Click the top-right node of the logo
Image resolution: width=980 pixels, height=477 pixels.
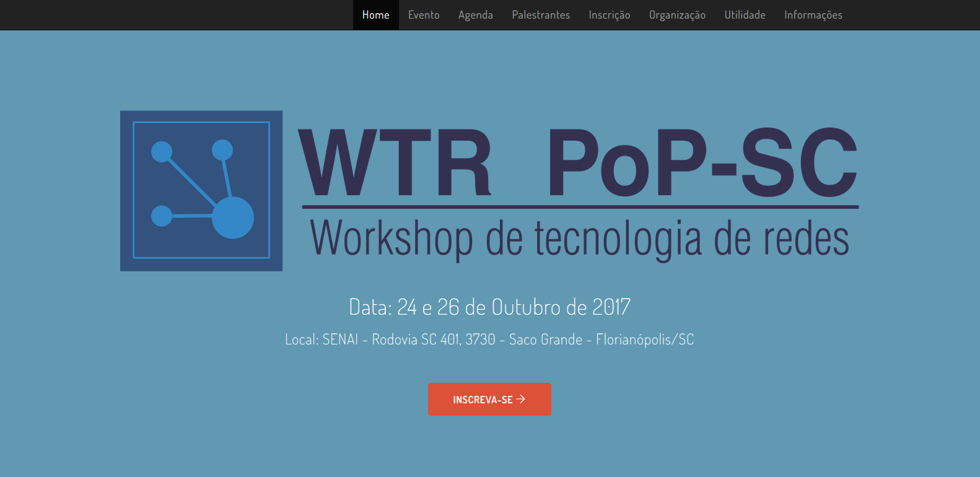[222, 150]
